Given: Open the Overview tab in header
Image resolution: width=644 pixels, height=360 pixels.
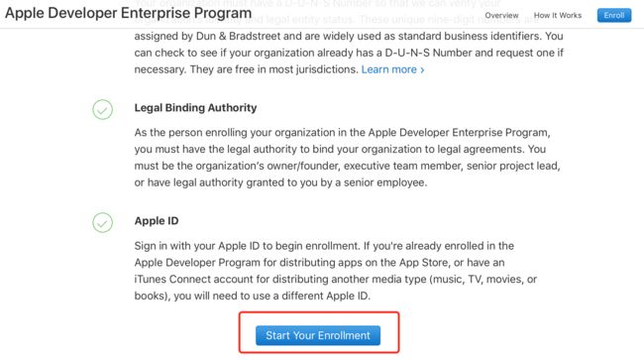Looking at the screenshot, I should (x=501, y=15).
